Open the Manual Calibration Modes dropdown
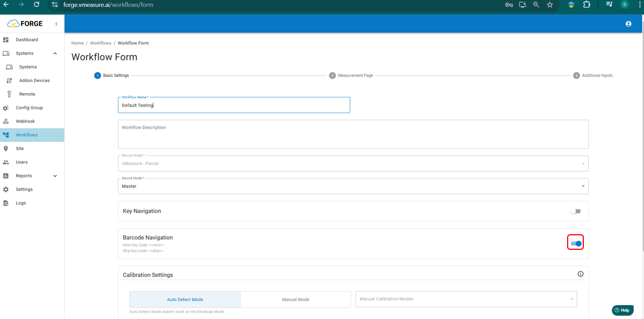644x319 pixels. tap(466, 299)
